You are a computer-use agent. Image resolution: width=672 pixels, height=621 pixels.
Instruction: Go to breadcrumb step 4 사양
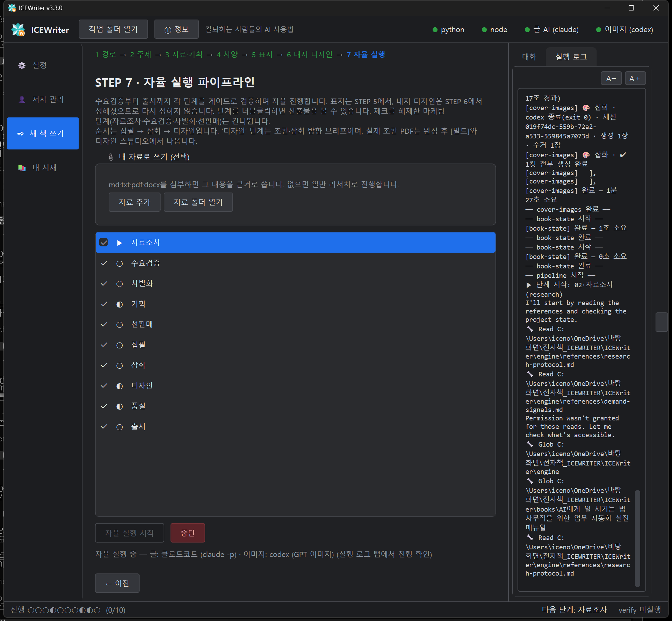(227, 55)
